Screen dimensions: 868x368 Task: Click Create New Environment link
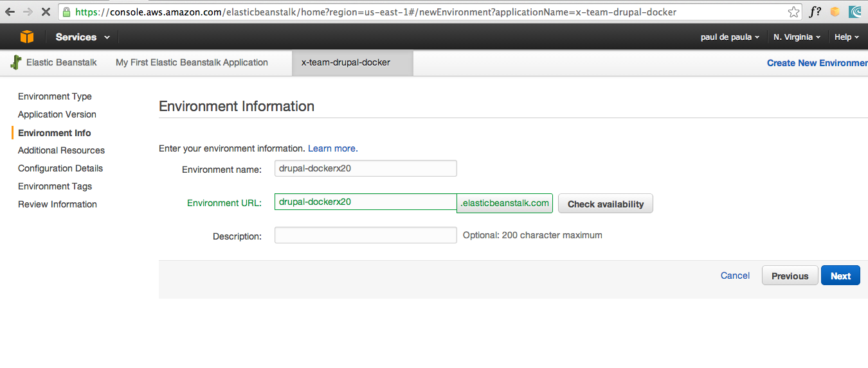(x=817, y=63)
